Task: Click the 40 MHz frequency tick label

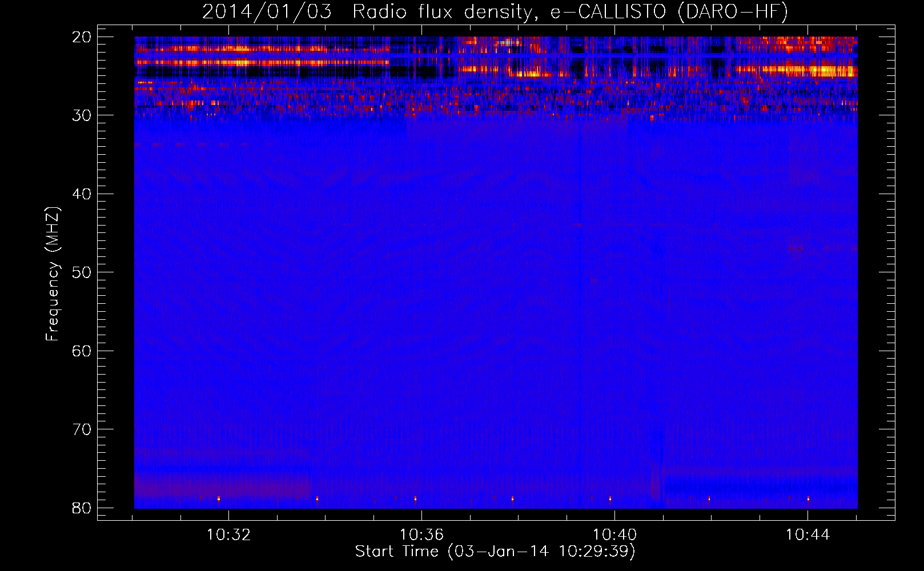Action: [x=82, y=194]
